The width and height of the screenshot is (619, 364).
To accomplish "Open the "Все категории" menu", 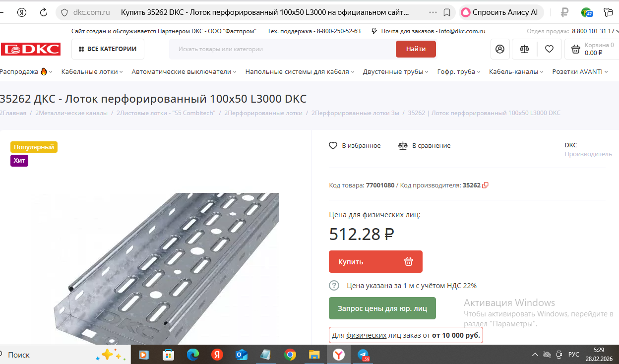I will pos(108,49).
